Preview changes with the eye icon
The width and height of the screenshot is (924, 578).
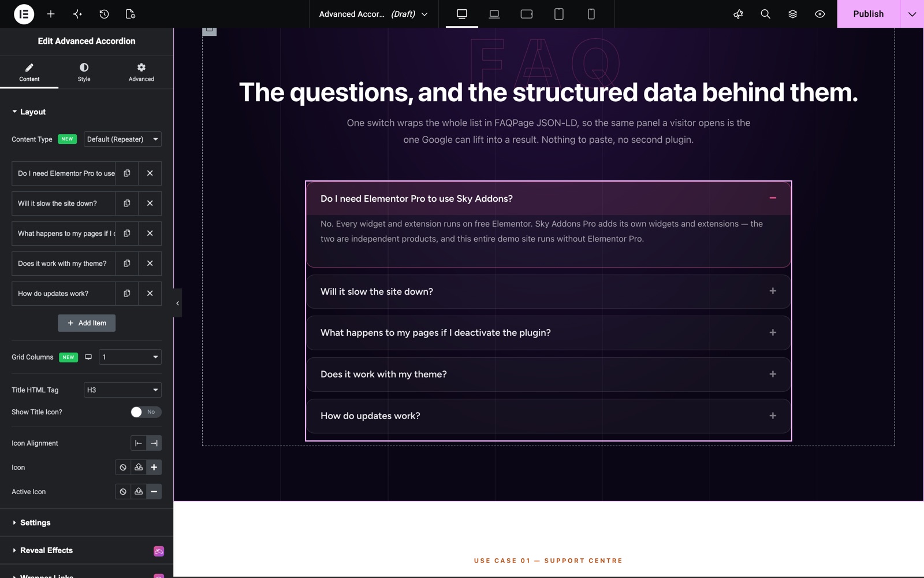pyautogui.click(x=820, y=14)
